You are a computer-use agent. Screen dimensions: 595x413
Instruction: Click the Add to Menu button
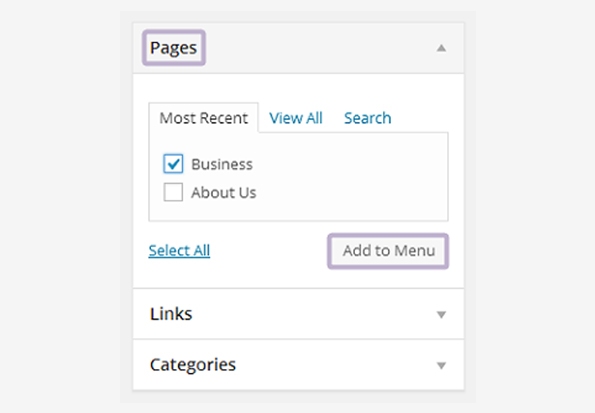389,251
